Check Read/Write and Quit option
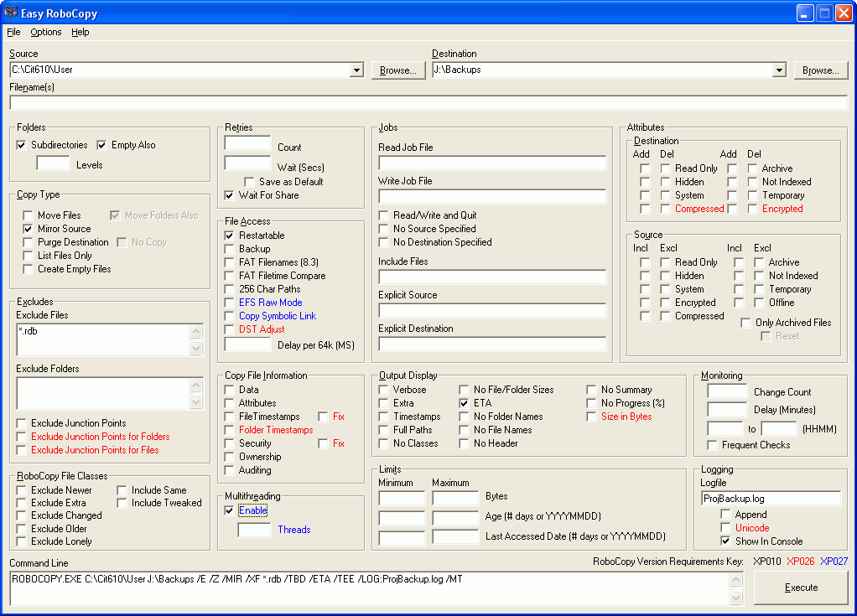 coord(384,215)
